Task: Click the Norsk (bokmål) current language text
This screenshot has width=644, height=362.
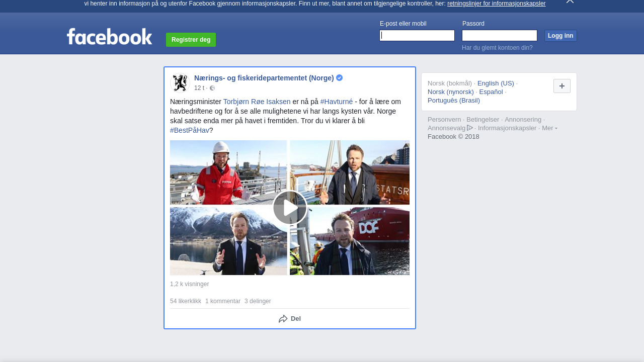Action: 450,83
